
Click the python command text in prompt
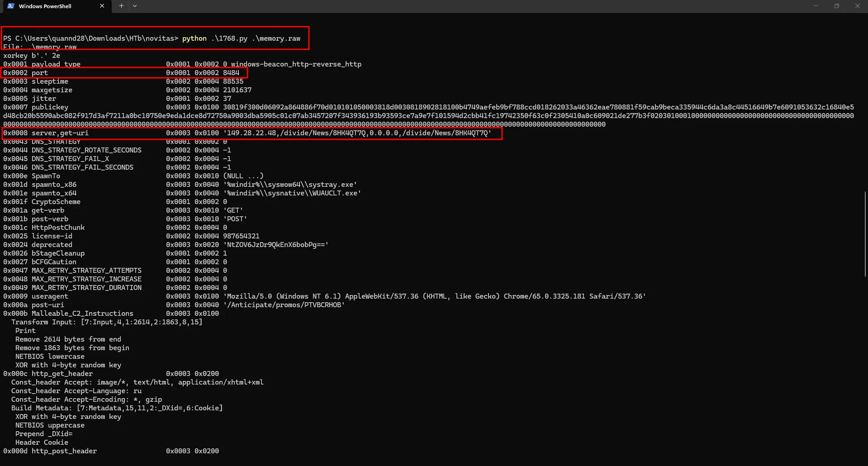click(194, 38)
